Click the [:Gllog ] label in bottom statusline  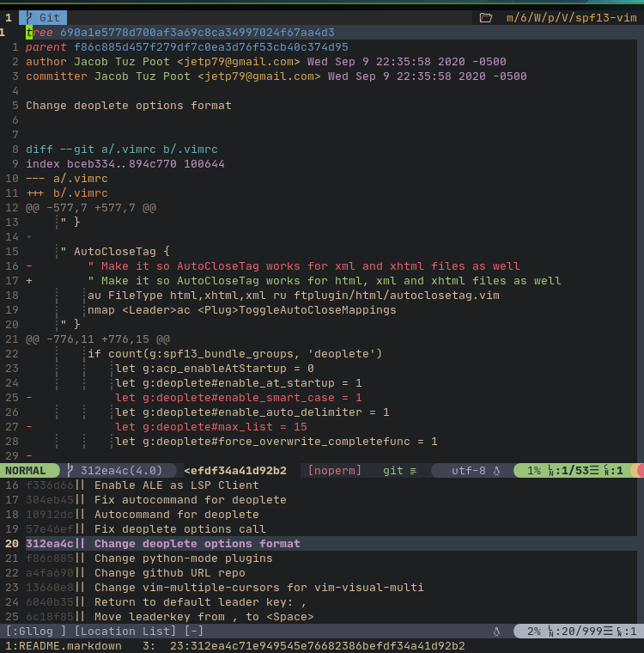pyautogui.click(x=36, y=631)
